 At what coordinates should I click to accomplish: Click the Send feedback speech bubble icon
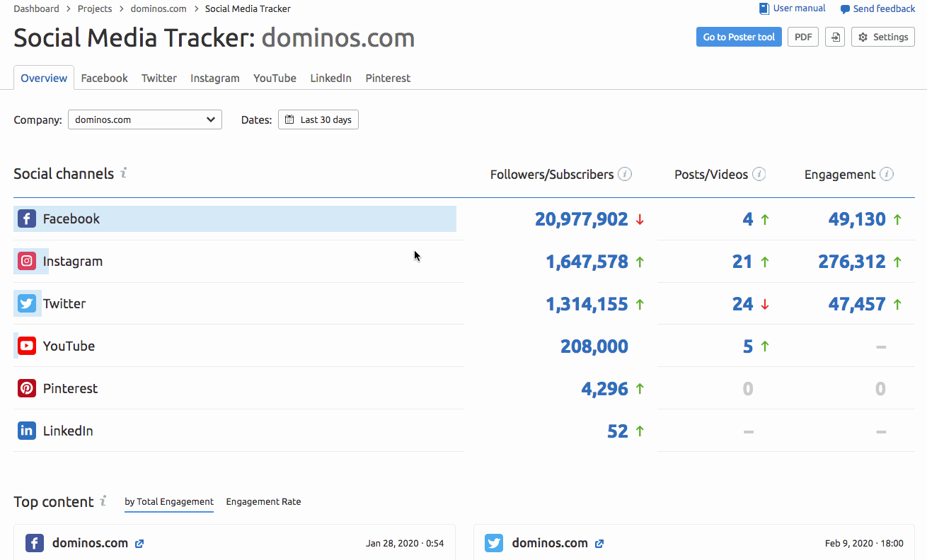[x=845, y=9]
